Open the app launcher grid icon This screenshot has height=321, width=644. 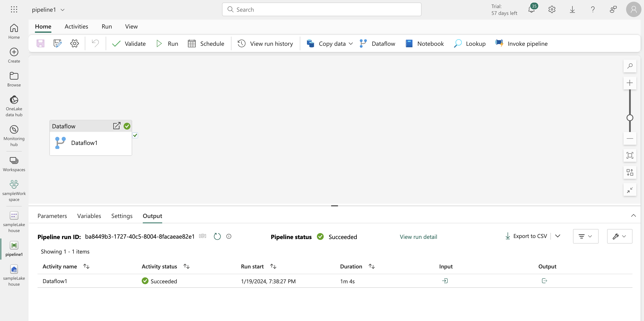(x=14, y=10)
